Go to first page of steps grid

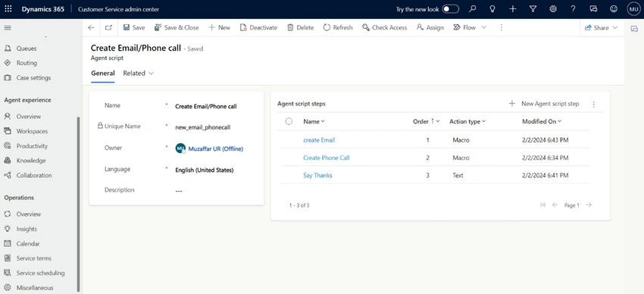pos(542,205)
